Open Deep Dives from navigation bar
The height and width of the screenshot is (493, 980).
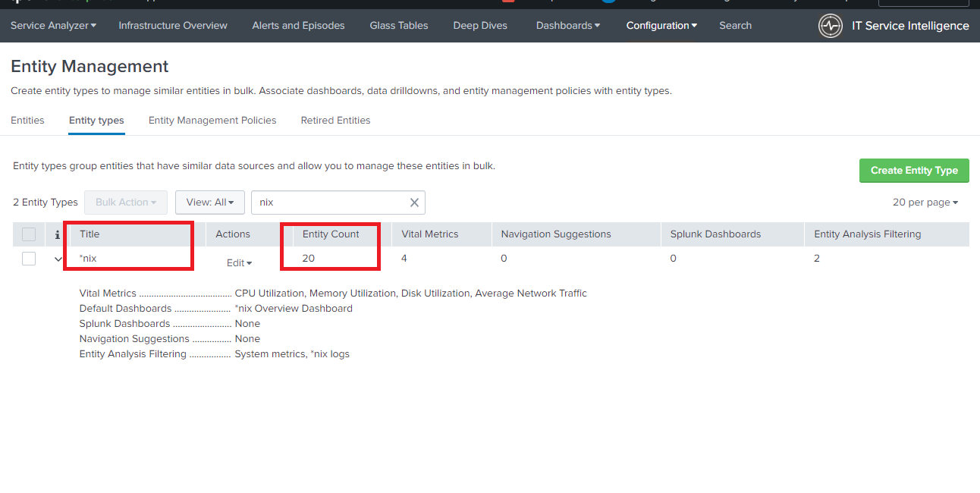point(480,26)
